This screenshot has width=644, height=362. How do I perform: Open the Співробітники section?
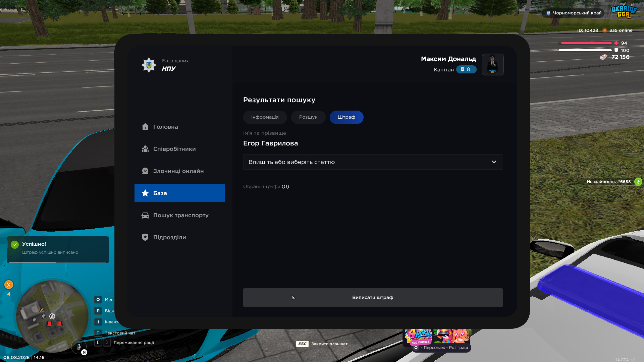pyautogui.click(x=180, y=149)
